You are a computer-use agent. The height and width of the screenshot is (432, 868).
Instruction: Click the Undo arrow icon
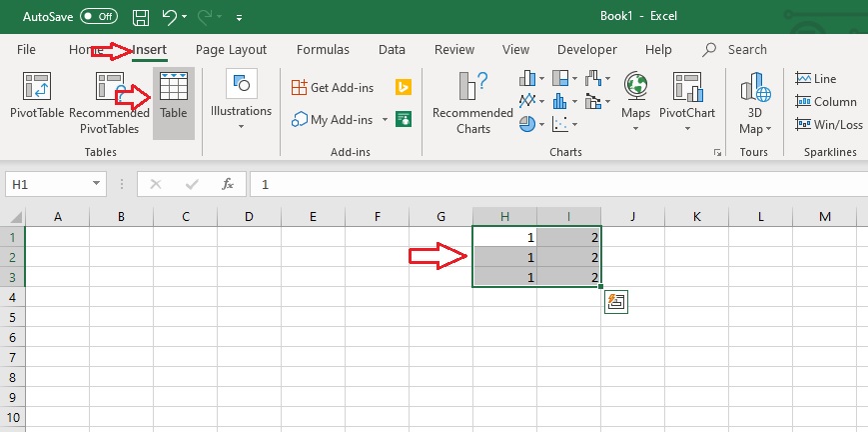click(x=170, y=17)
